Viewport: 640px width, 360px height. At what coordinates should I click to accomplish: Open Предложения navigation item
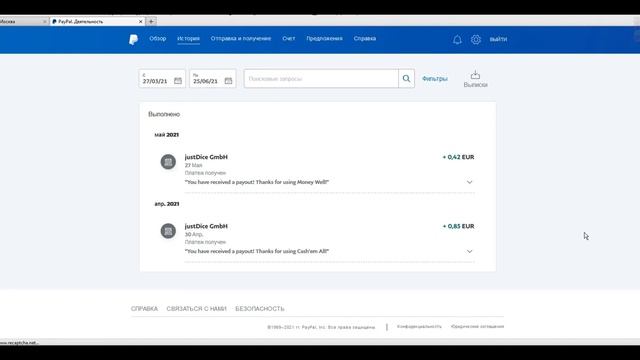click(x=324, y=38)
